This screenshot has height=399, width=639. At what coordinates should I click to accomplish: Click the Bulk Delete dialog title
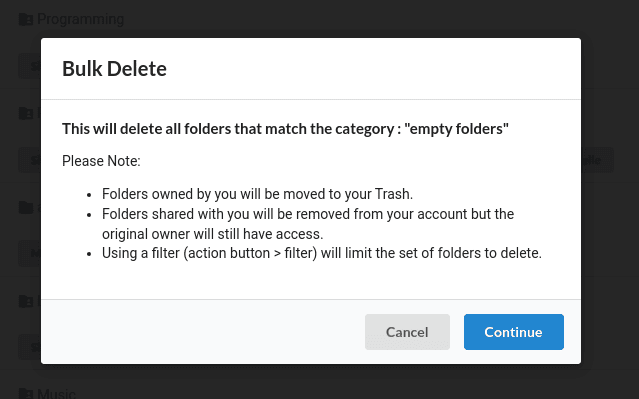114,68
